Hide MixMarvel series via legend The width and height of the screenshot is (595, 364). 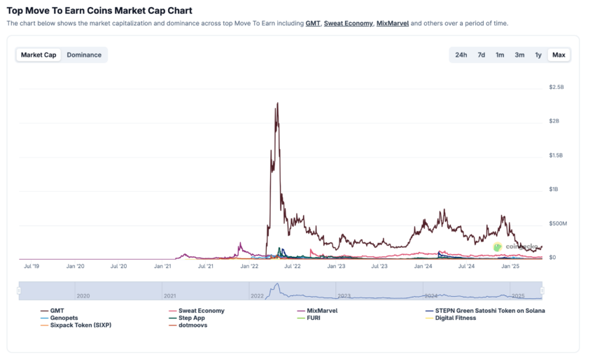pyautogui.click(x=317, y=311)
